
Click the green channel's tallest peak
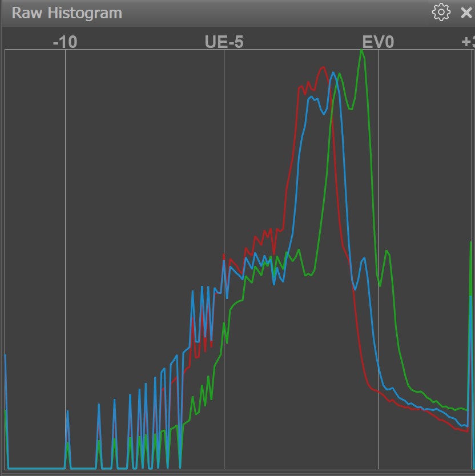click(361, 51)
